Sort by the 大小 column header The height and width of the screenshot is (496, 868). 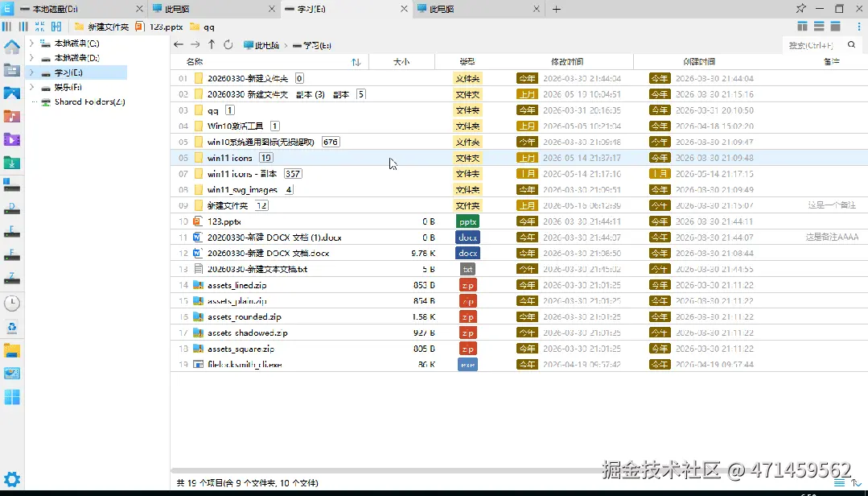coord(401,62)
